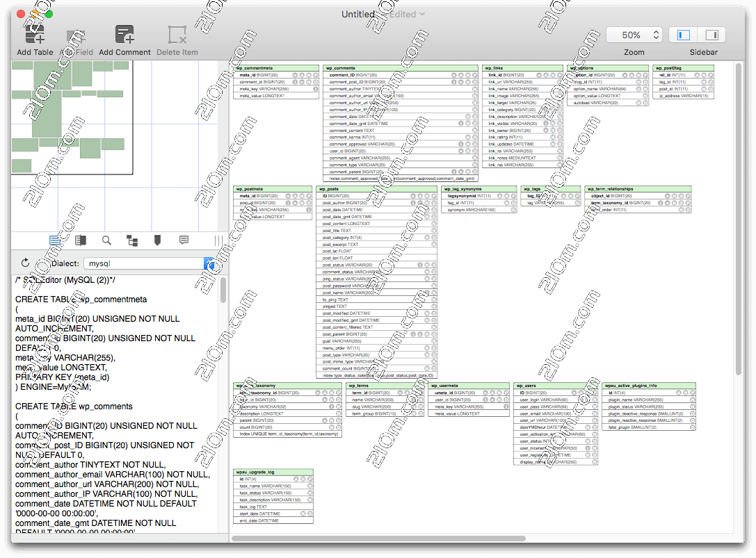Open the speech bubble comments panel icon
This screenshot has width=756, height=558.
pos(184,240)
